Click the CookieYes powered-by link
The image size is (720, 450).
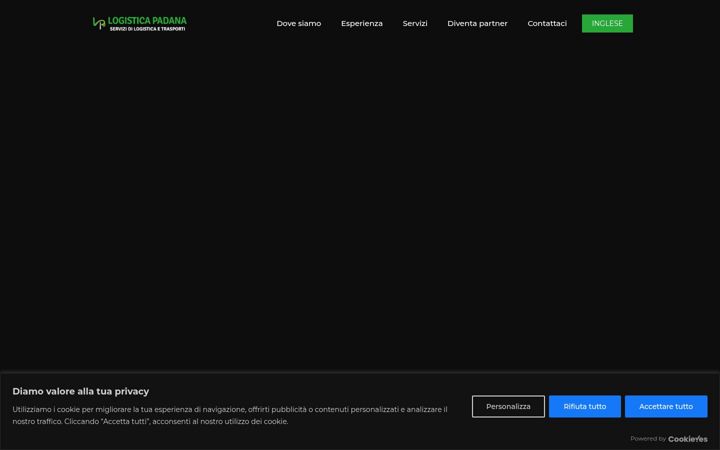click(x=687, y=439)
